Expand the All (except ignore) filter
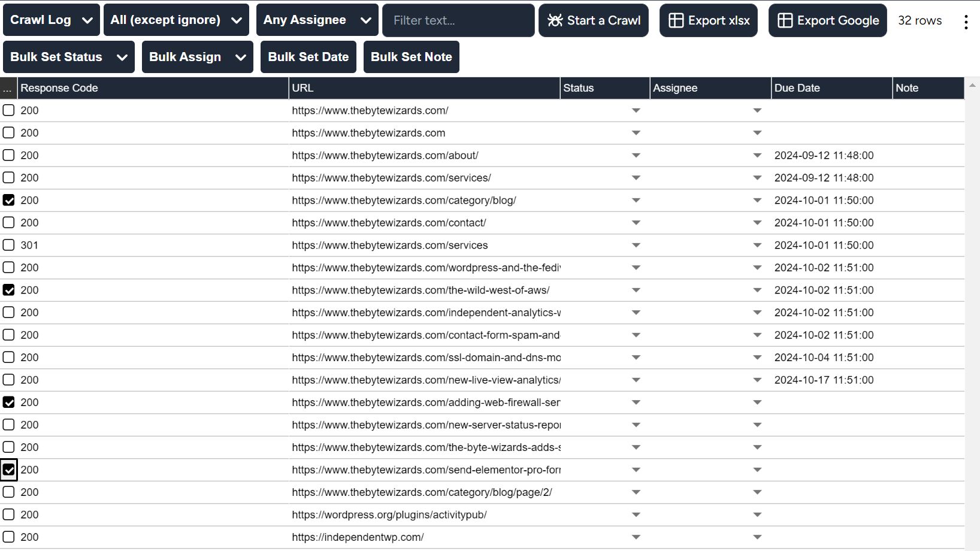Viewport: 980px width, 551px height. (x=176, y=20)
